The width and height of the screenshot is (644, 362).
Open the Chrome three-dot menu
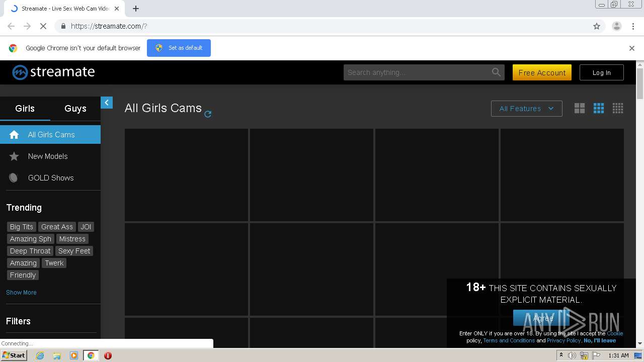[633, 26]
